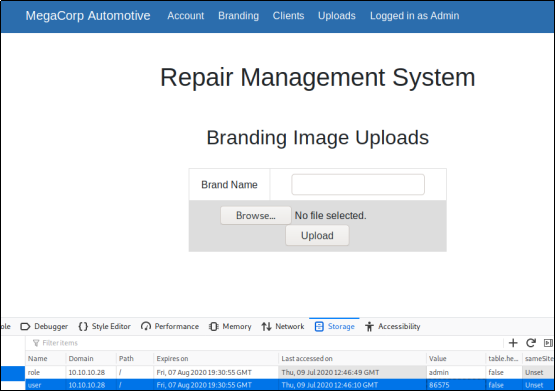Refresh storage with the reload icon

click(x=530, y=343)
